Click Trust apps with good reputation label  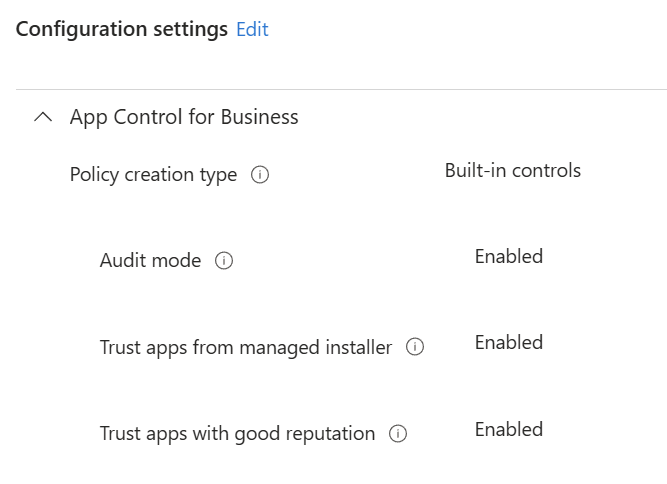237,434
